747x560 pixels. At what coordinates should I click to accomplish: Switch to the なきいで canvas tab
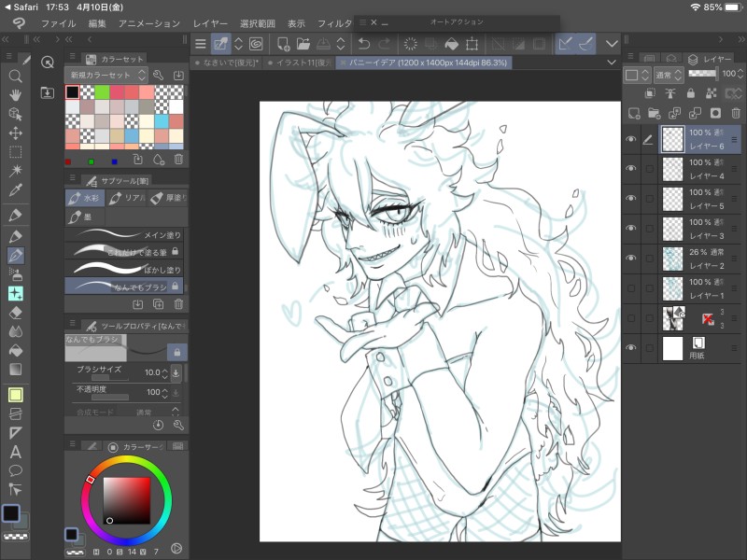[226, 63]
